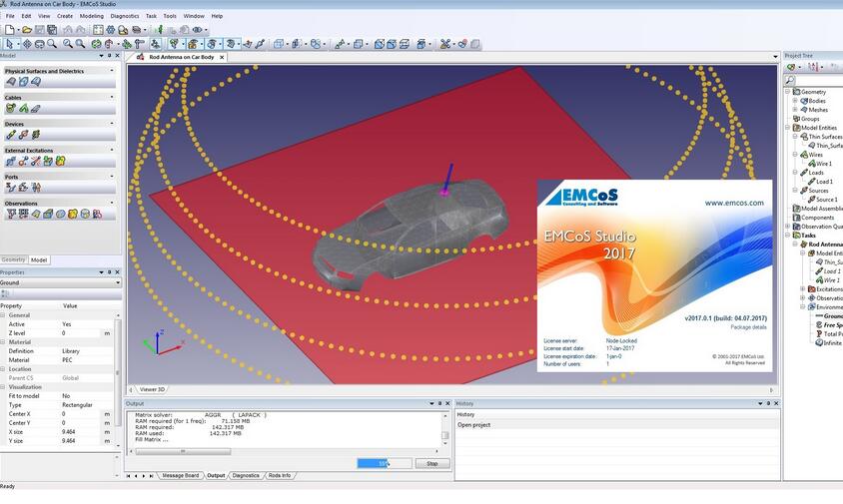Click the orange second Devices icon
843x504 pixels.
point(23,135)
